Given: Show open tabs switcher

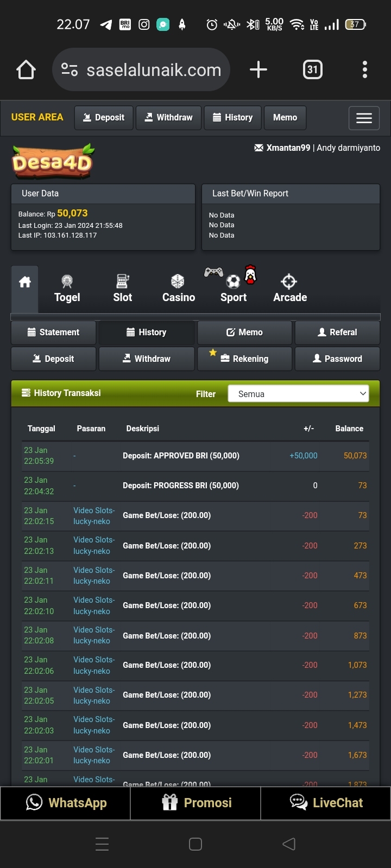Looking at the screenshot, I should [312, 69].
